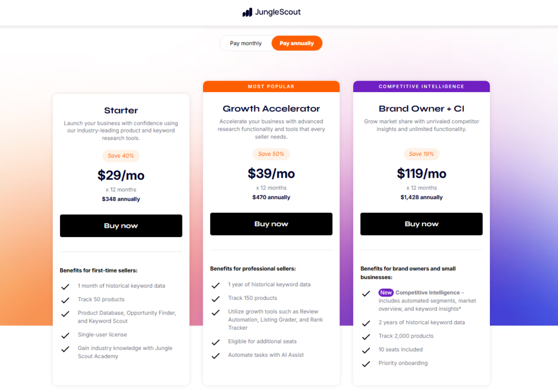Select the Pay annually option

[x=297, y=43]
